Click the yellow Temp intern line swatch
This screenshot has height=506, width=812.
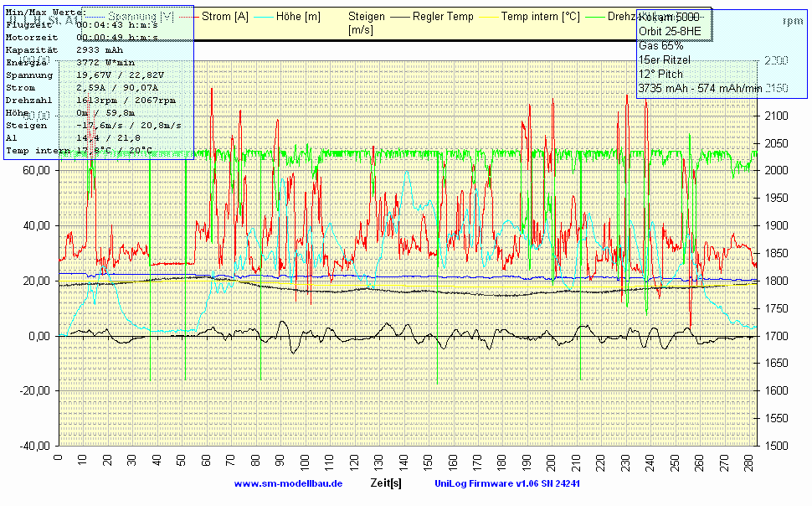489,17
